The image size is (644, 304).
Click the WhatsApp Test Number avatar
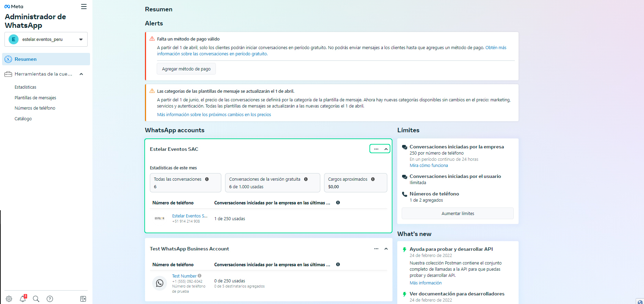tap(159, 283)
